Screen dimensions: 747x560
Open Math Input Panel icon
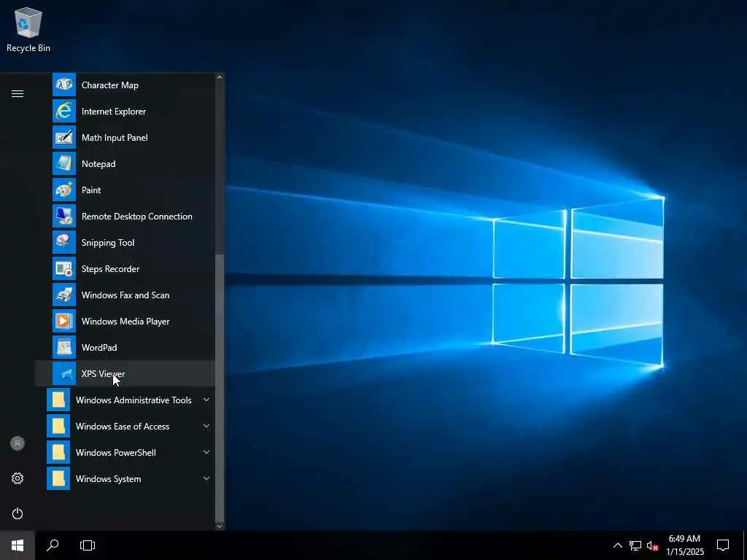tap(64, 137)
